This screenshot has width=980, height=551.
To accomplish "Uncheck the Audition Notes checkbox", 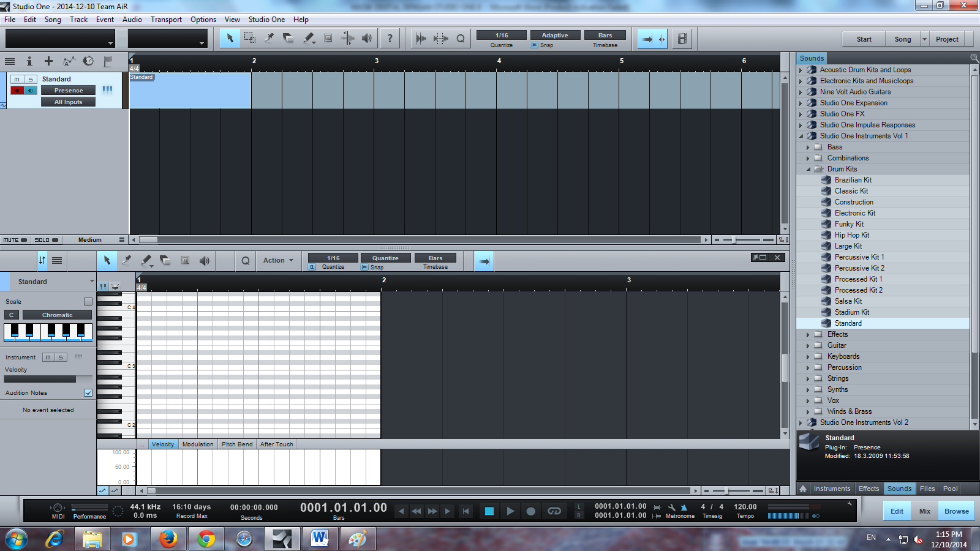I will click(x=88, y=392).
